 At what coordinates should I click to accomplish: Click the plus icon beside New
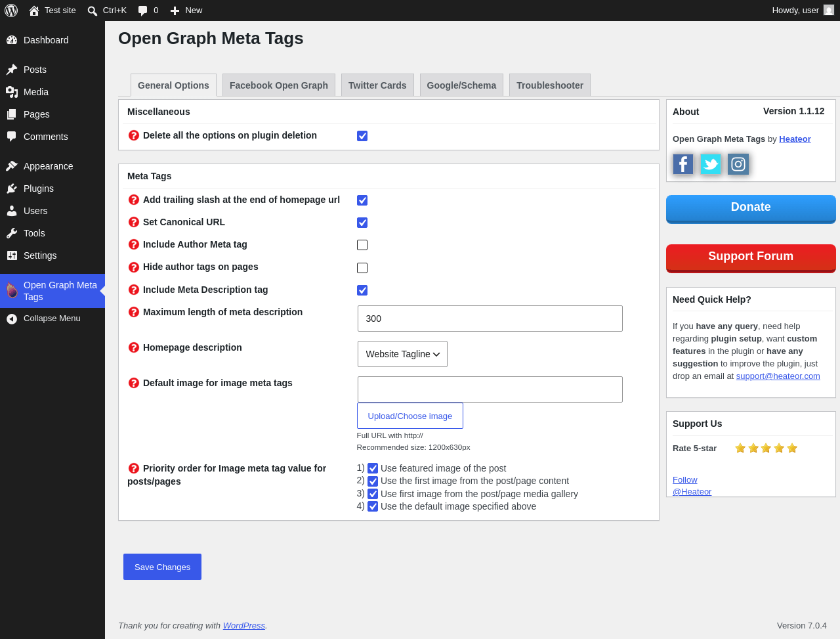(x=175, y=11)
